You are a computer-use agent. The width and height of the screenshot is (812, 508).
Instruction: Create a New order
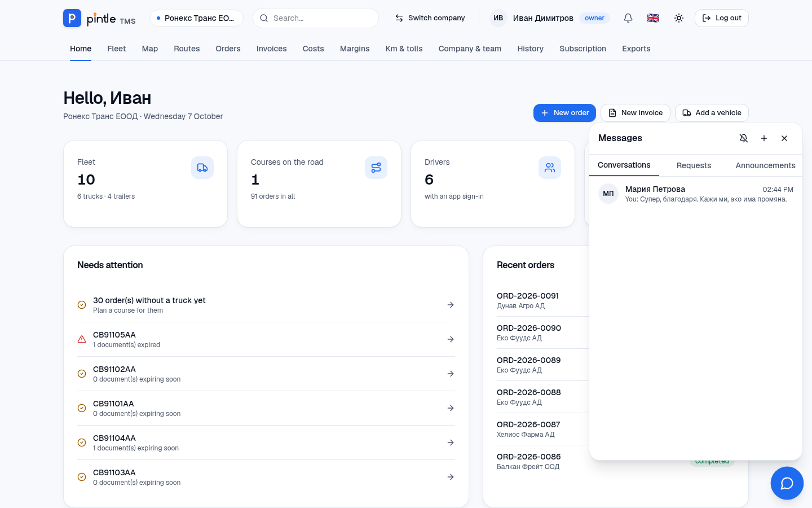pos(564,113)
